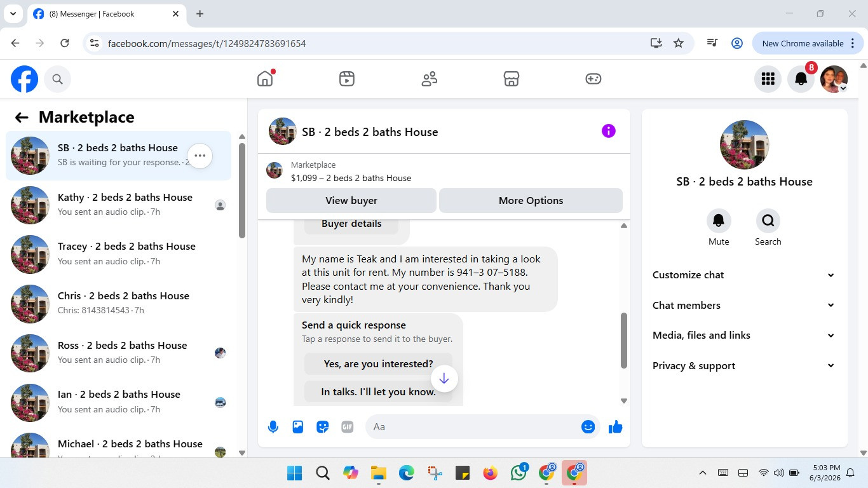Open the account profile picture menu
Image resolution: width=868 pixels, height=488 pixels.
[834, 79]
